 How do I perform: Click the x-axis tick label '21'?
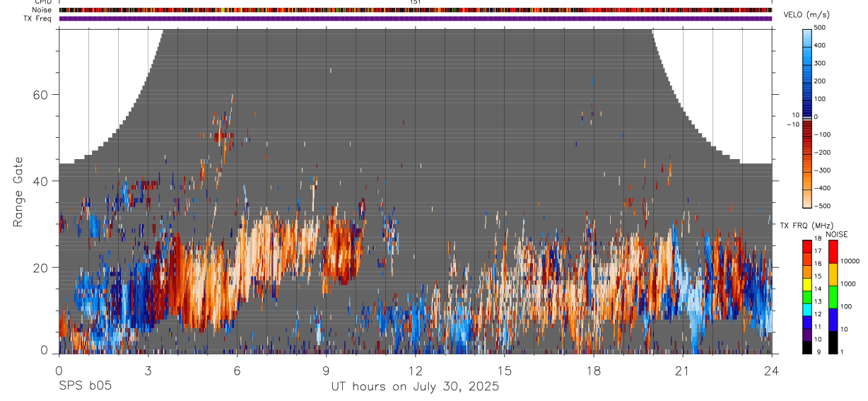[x=682, y=370]
